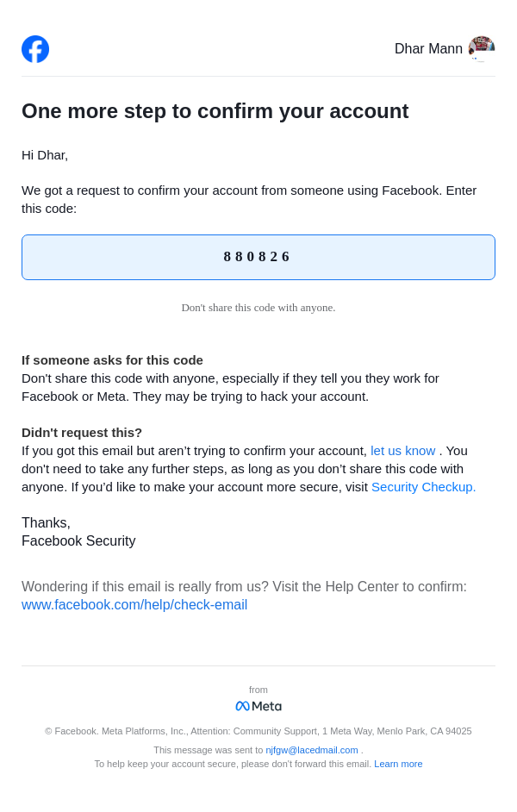517x812 pixels.
Task: Click the njfgw@lacedmail.com email address
Action: (312, 750)
